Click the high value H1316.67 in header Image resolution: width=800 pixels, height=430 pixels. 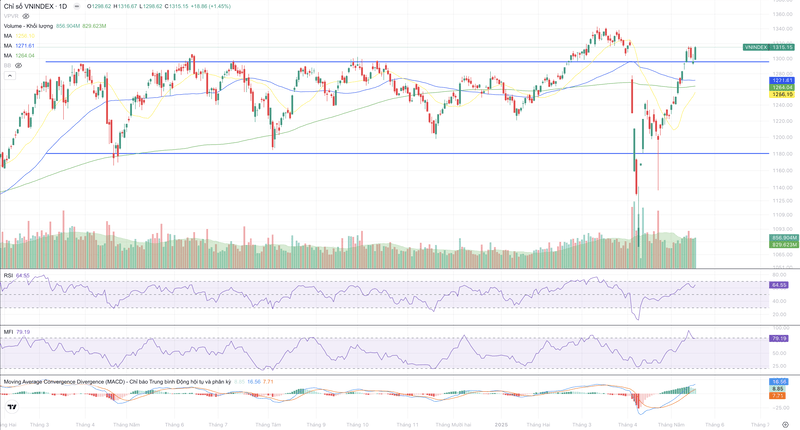[x=125, y=6]
